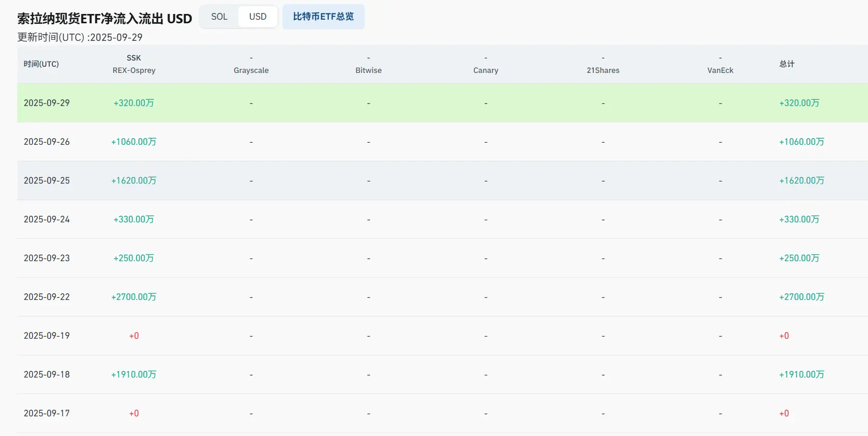
Task: Select the 2025-09-25 date cell
Action: pyautogui.click(x=47, y=181)
